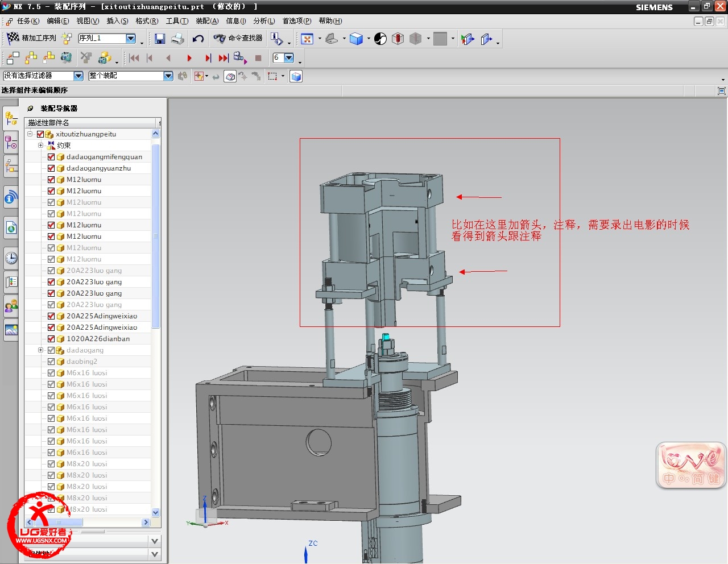Open the 没有选择过滤器 filter dropdown

coord(78,76)
